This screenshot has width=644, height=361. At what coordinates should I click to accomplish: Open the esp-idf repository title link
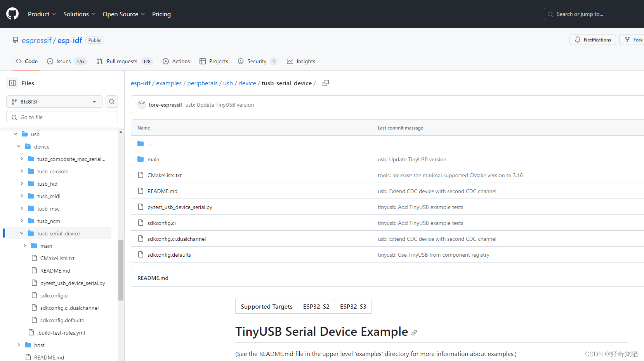(70, 40)
